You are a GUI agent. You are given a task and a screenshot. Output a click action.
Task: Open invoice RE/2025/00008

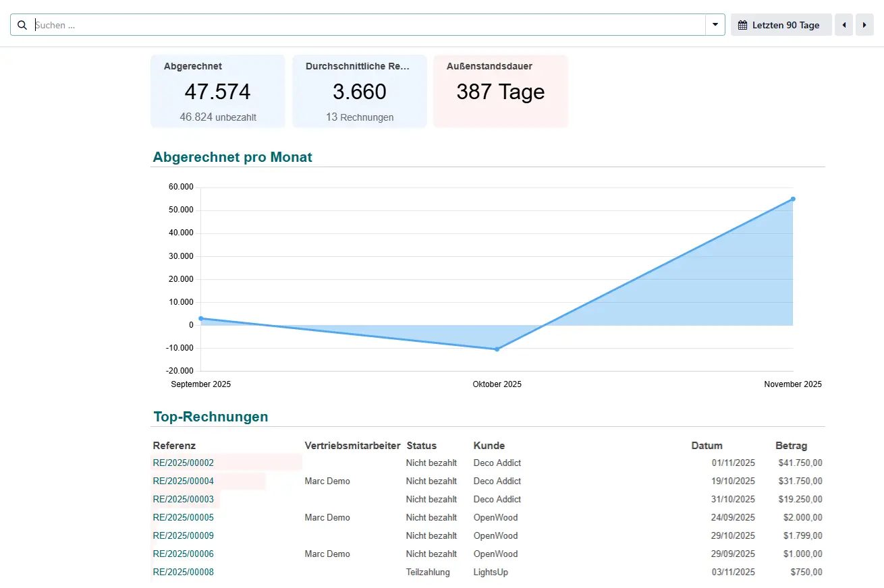click(x=184, y=572)
